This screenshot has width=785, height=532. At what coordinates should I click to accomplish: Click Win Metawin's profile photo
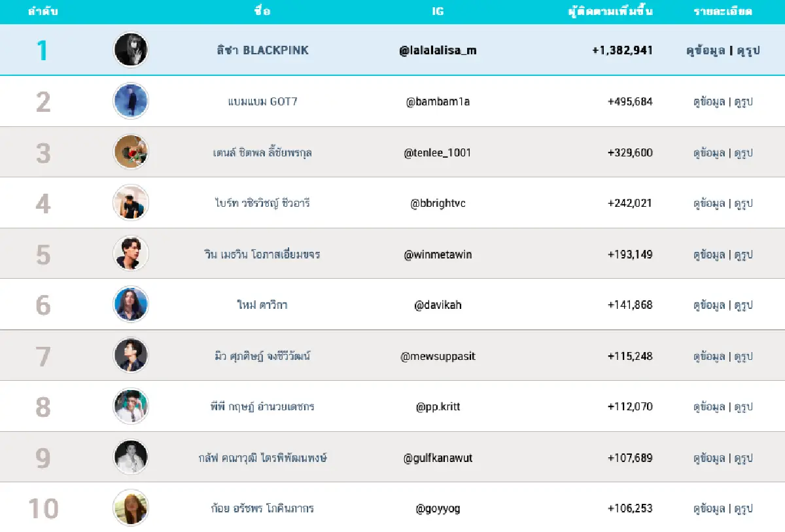(131, 254)
